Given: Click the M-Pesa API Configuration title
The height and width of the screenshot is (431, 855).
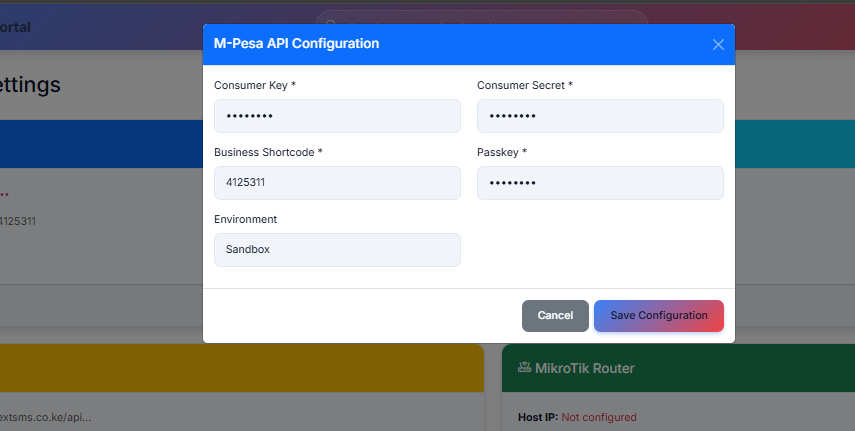Looking at the screenshot, I should click(296, 44).
